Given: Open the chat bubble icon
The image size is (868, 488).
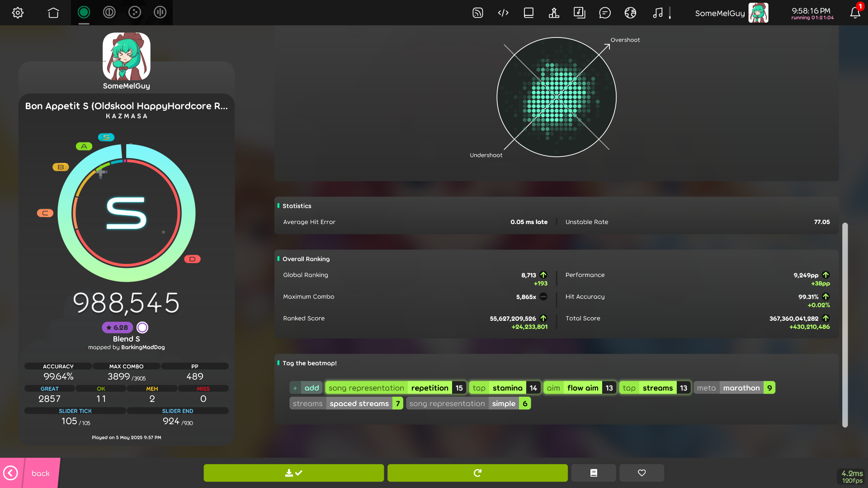Looking at the screenshot, I should (x=604, y=13).
